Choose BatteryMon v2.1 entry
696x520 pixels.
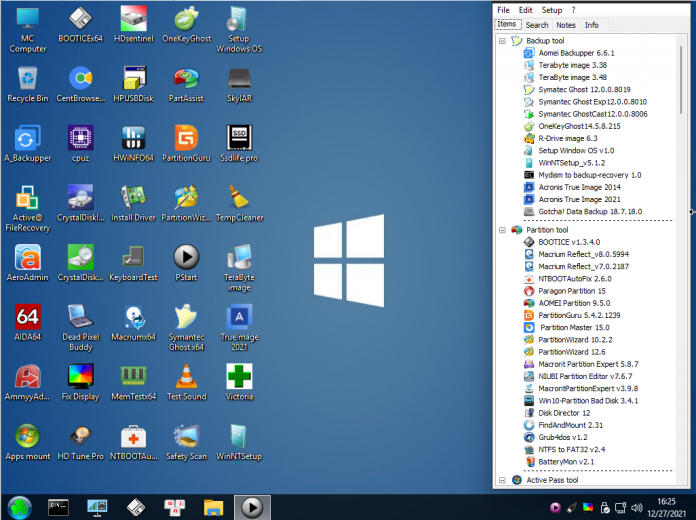[566, 462]
